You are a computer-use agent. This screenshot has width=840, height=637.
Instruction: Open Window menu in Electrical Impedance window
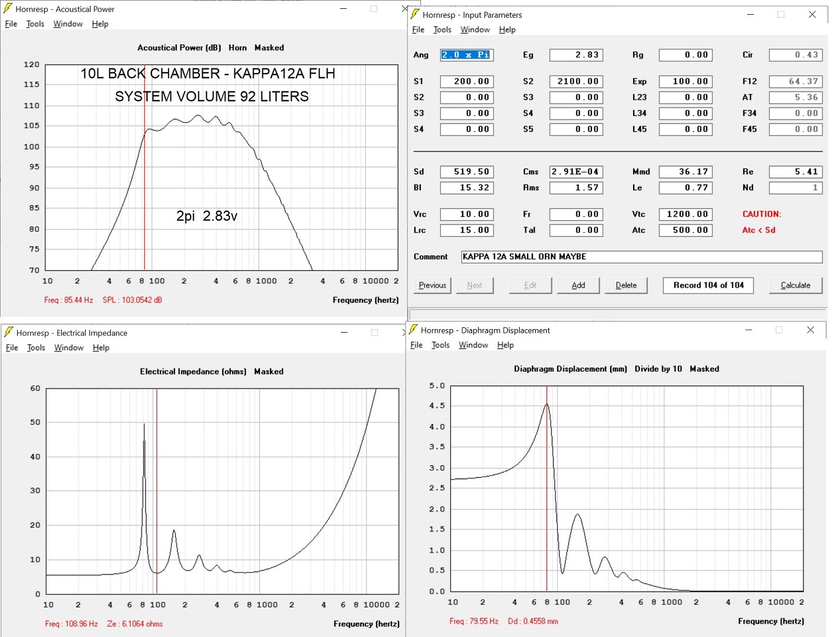[x=69, y=348]
